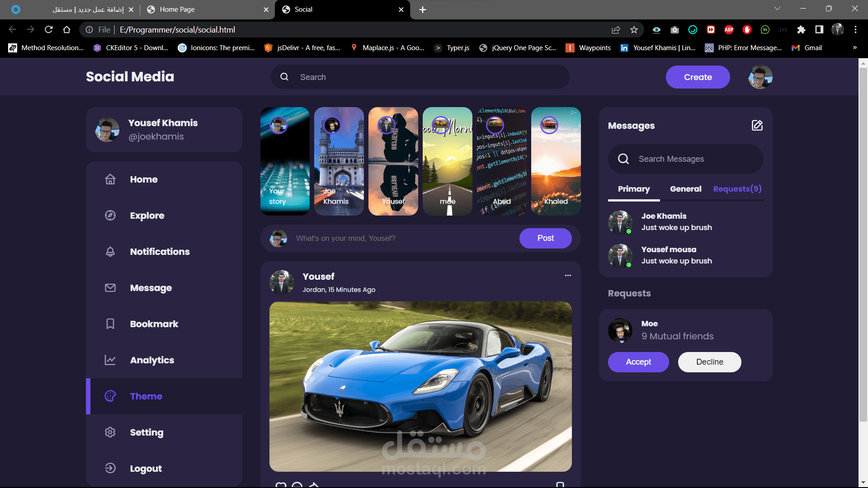Click the Setting gear icon

[110, 432]
